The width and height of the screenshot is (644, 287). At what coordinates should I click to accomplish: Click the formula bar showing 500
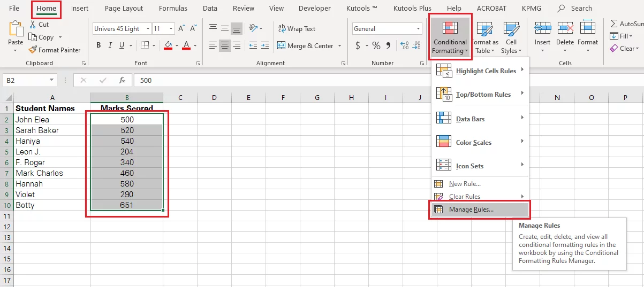tap(389, 80)
